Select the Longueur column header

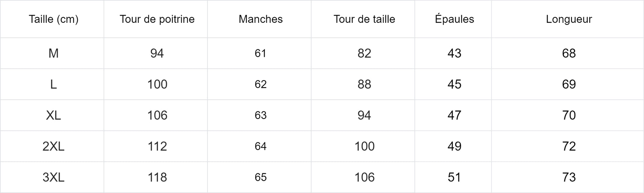coord(569,19)
